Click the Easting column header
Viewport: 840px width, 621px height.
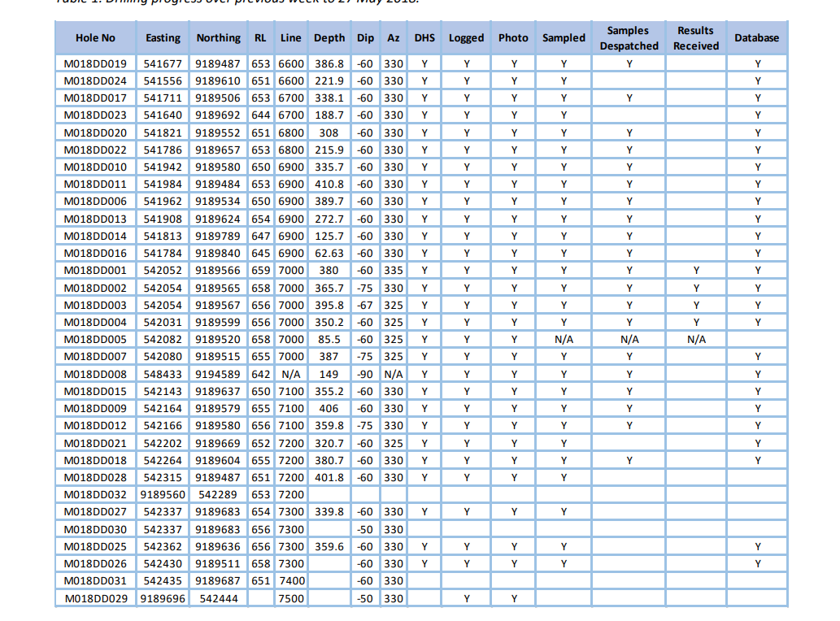[163, 38]
